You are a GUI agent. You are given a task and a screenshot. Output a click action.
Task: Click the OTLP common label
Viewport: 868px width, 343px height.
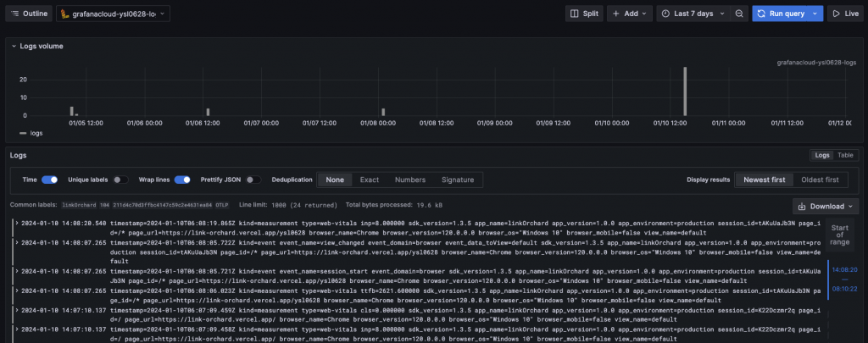click(x=222, y=205)
